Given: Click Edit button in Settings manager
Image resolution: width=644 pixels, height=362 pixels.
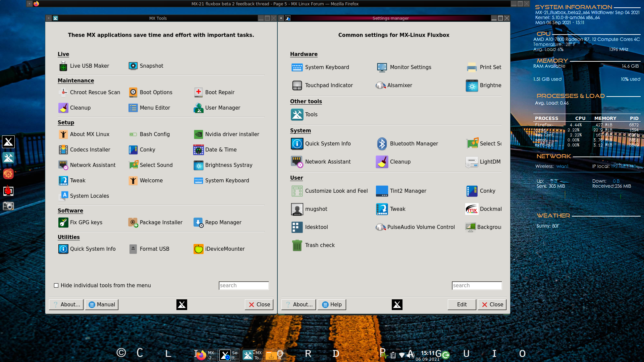Looking at the screenshot, I should point(462,304).
